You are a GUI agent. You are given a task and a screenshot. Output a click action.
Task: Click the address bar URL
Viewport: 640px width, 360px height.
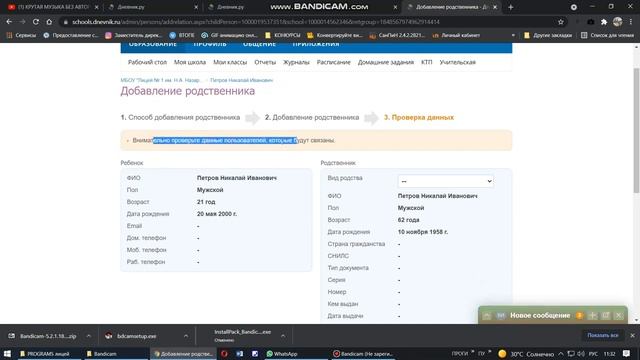[x=256, y=22]
